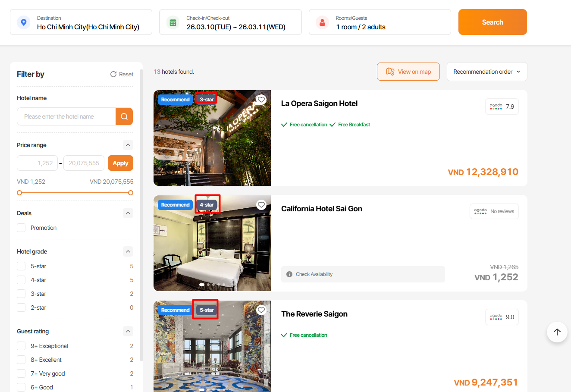571x392 pixels.
Task: Open the Rooms/Guests selector
Action: tap(380, 22)
